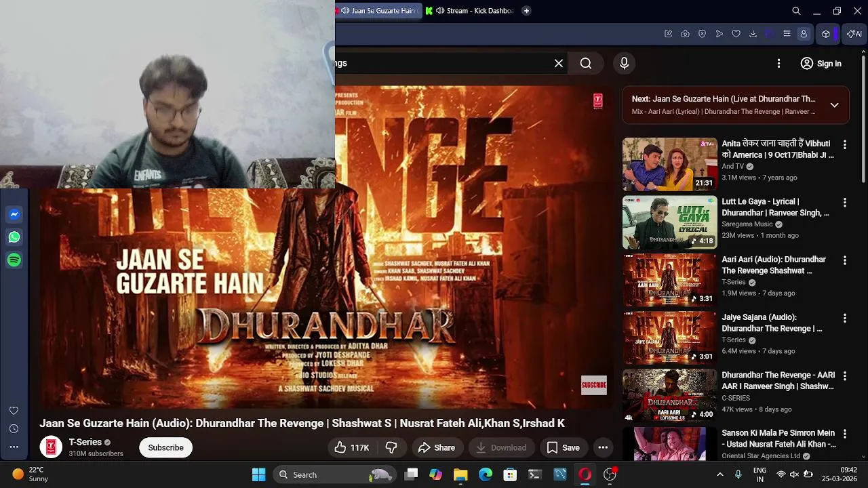Click the send to My Flow icon

719,34
